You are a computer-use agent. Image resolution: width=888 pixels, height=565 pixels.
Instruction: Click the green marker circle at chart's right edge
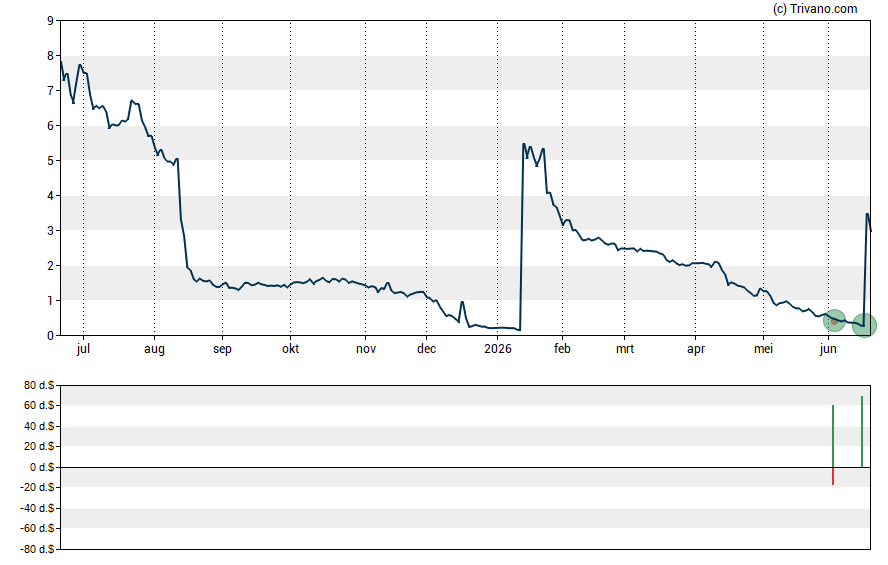pyautogui.click(x=864, y=326)
